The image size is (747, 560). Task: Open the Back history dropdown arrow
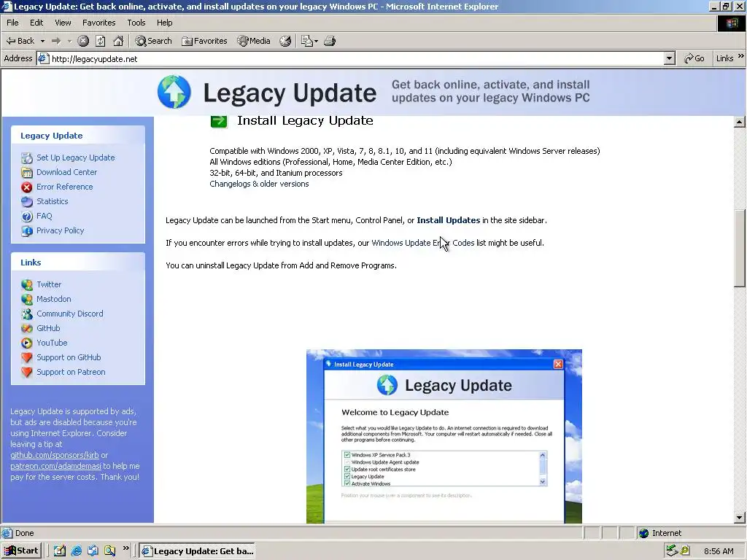pyautogui.click(x=42, y=41)
